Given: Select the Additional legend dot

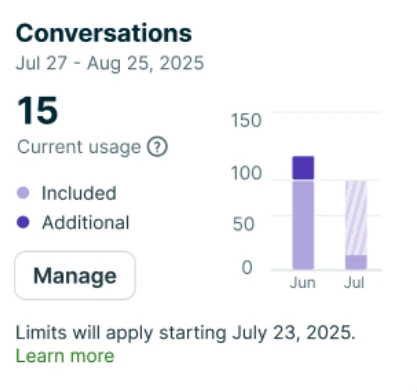Looking at the screenshot, I should click(23, 222).
